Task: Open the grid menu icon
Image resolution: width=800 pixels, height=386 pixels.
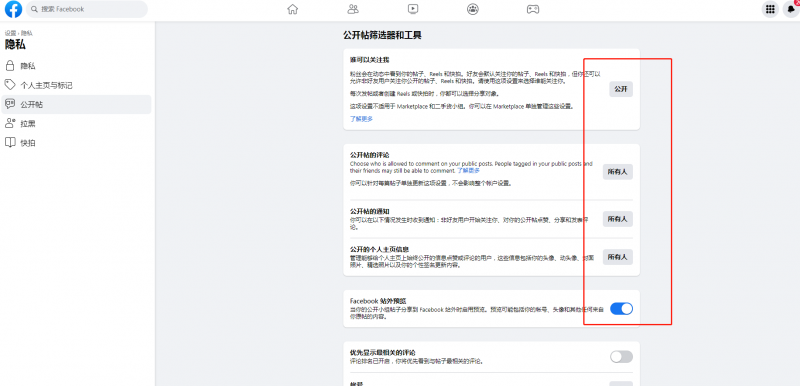Action: [x=770, y=9]
